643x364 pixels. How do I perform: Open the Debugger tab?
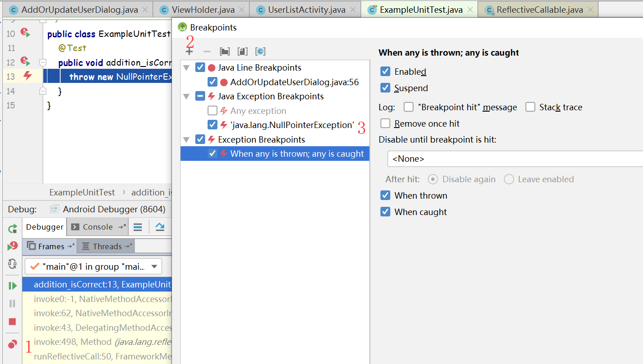pos(45,227)
